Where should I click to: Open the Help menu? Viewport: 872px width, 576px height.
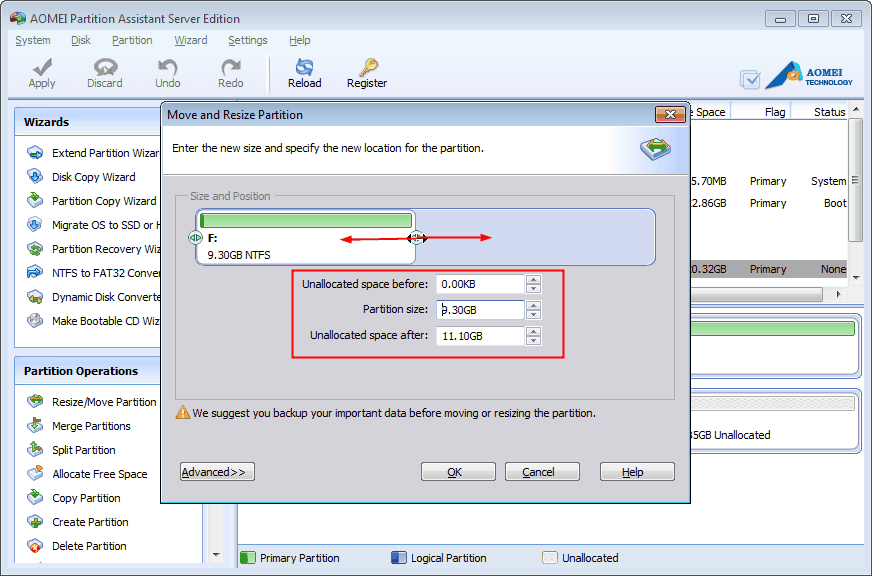click(x=299, y=40)
